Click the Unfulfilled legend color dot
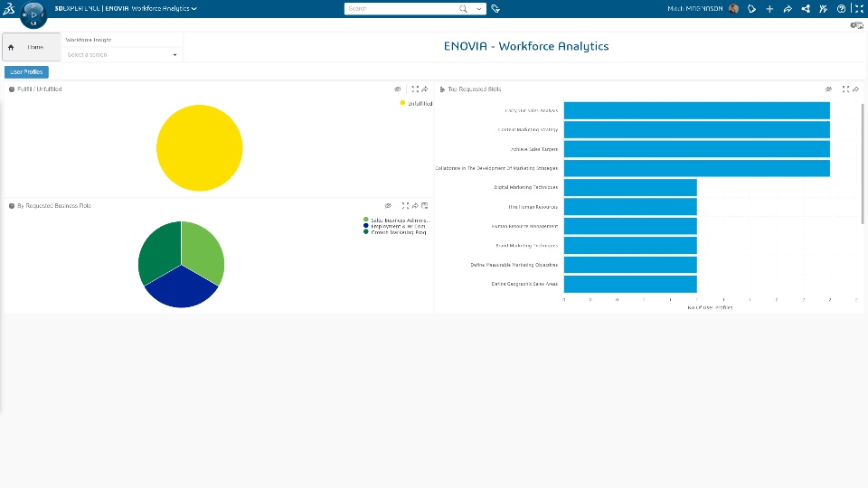 coord(402,103)
